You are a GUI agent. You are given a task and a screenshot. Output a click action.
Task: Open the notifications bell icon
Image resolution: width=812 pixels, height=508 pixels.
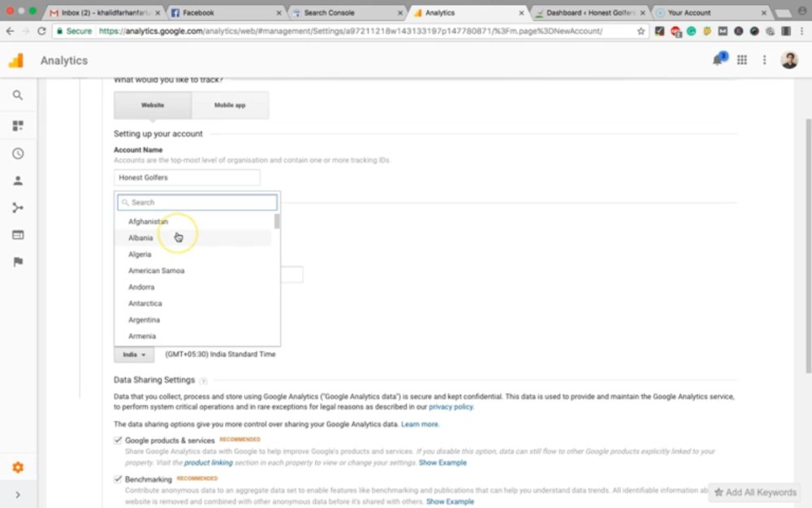[718, 59]
